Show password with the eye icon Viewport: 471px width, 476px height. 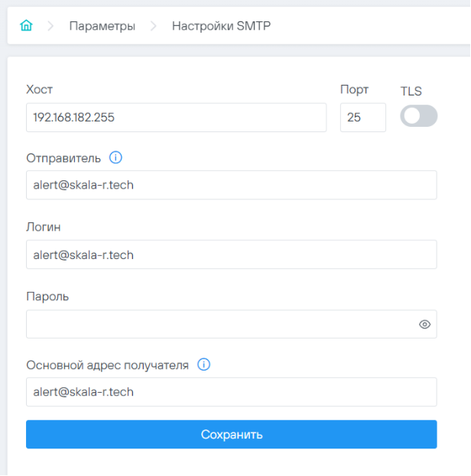point(424,324)
